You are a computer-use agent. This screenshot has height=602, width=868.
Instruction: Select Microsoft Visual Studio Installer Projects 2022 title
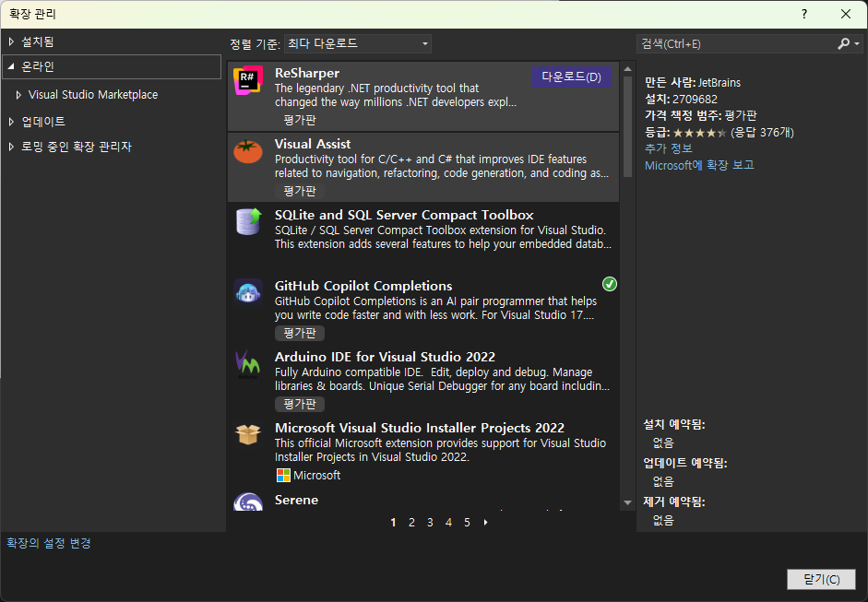420,428
